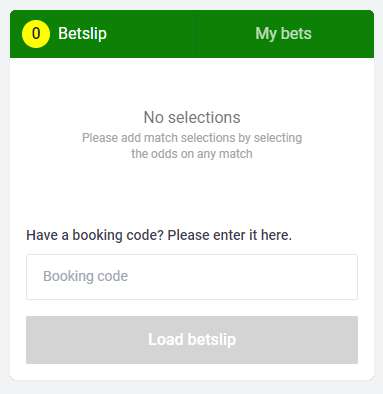
Task: Tap the circular yellow badge showing 0
Action: click(x=36, y=34)
